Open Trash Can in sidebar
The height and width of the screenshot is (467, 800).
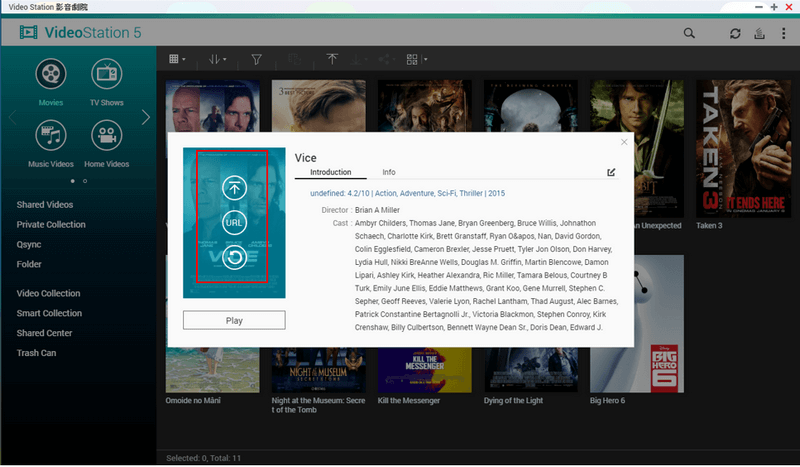click(36, 353)
